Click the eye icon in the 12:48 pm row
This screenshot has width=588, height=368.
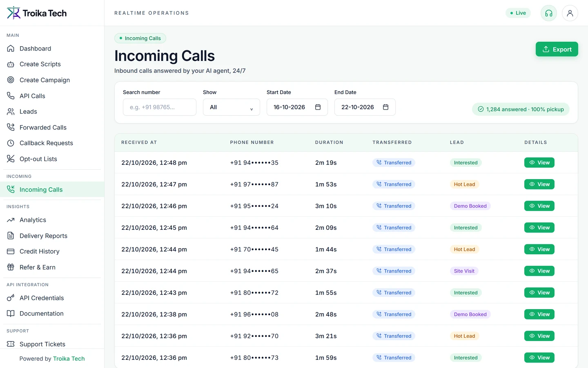532,162
